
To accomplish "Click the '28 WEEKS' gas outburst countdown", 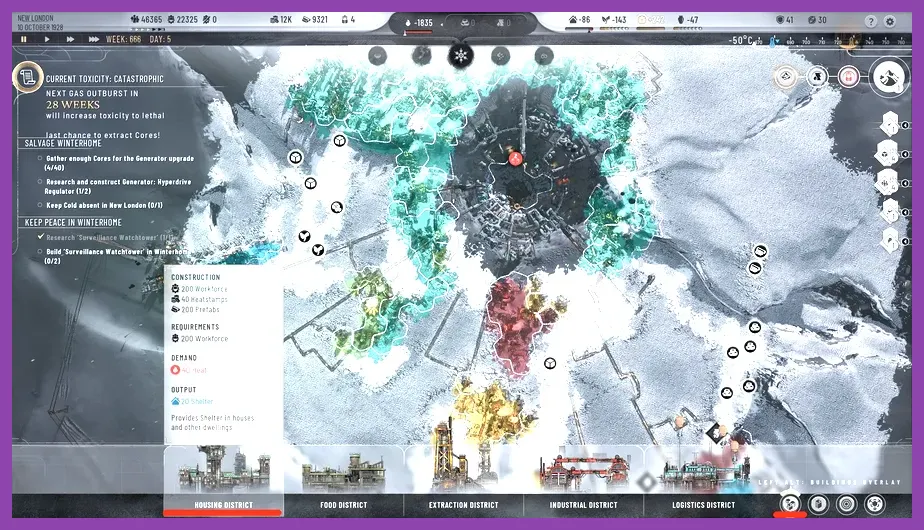I will pos(73,104).
